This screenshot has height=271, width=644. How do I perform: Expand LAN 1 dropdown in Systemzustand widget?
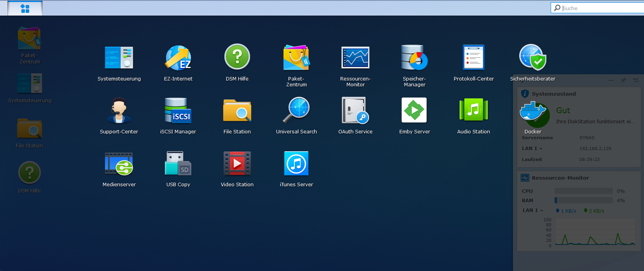pyautogui.click(x=532, y=149)
